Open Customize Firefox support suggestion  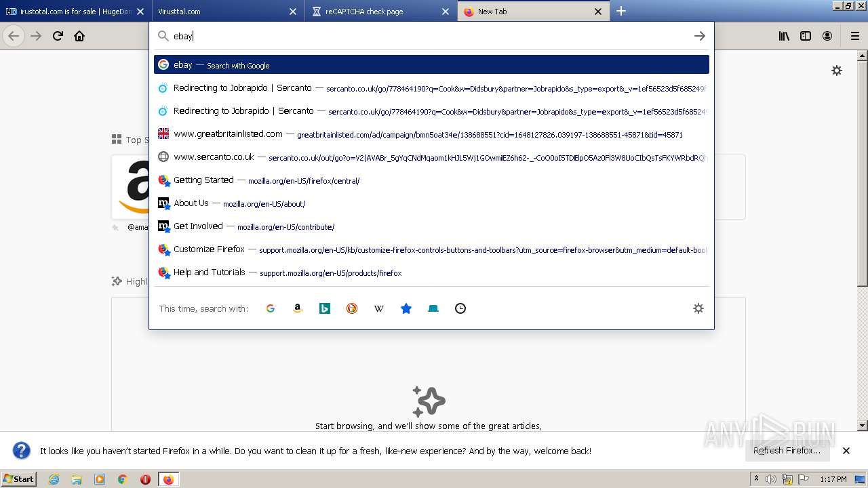point(431,249)
